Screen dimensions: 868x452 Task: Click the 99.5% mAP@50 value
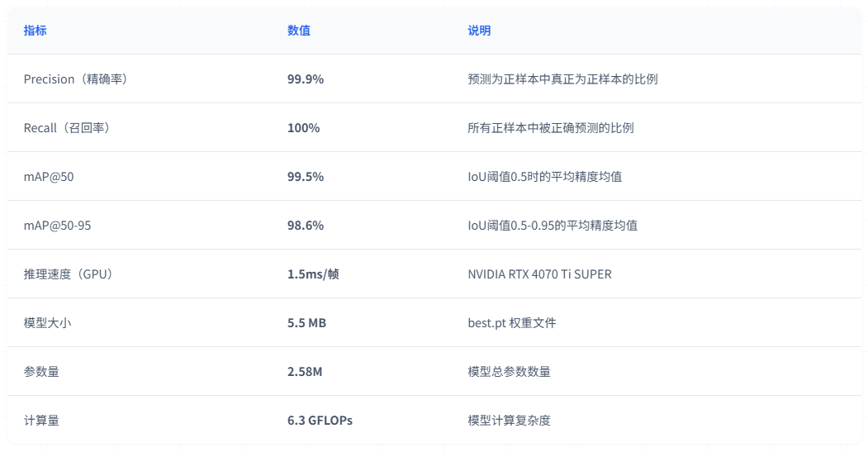pos(306,177)
